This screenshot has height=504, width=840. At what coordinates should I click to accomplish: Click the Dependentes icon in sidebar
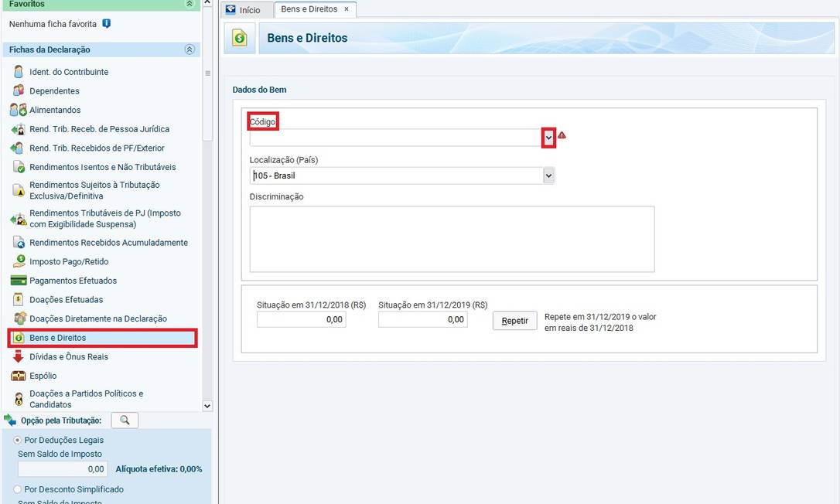click(19, 91)
